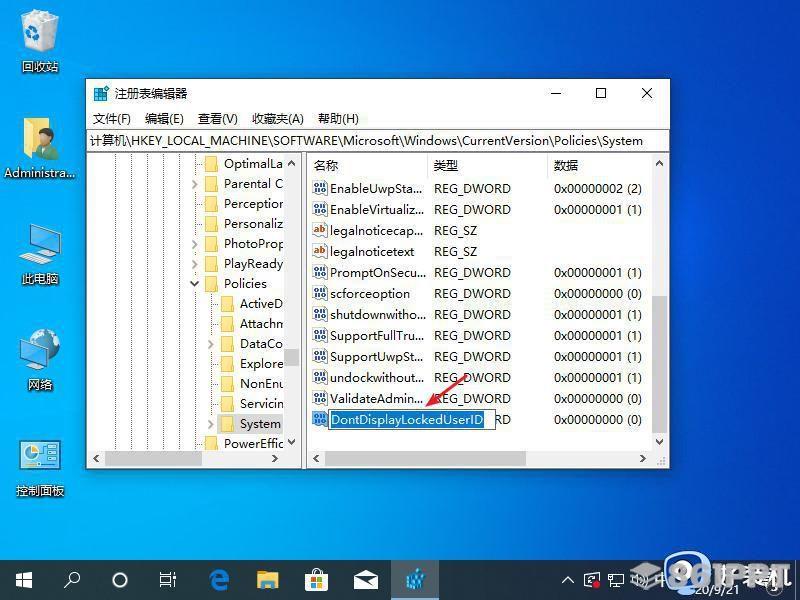Open the This PC (此电脑) desktop icon
Viewport: 800px width, 600px height.
40,254
